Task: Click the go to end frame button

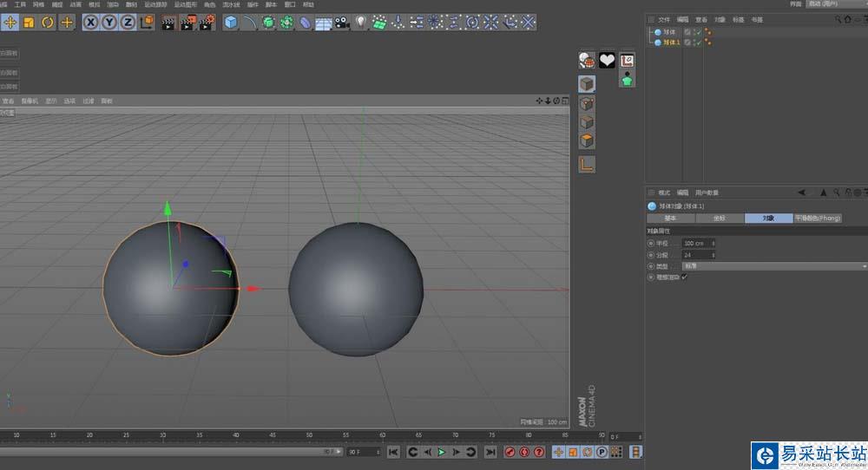Action: coord(490,452)
